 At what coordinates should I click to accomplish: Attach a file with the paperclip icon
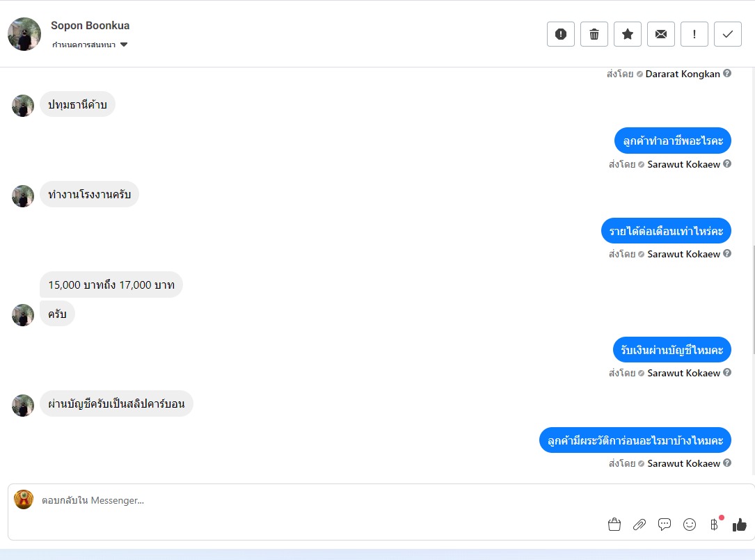coord(639,525)
